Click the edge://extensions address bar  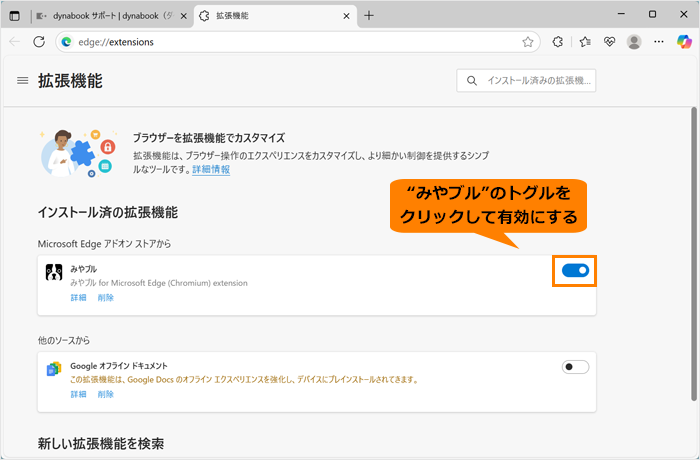[x=298, y=42]
